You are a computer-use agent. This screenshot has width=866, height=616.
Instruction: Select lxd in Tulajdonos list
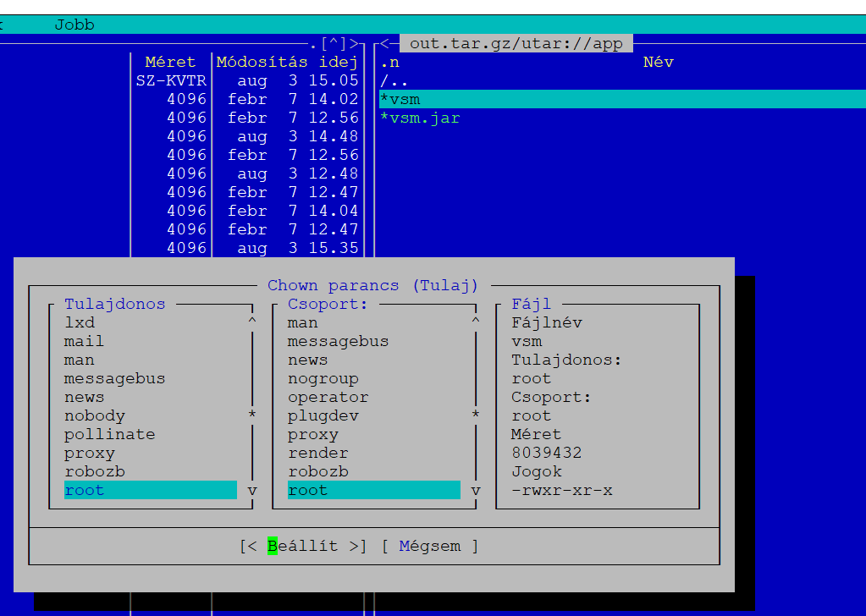80,322
